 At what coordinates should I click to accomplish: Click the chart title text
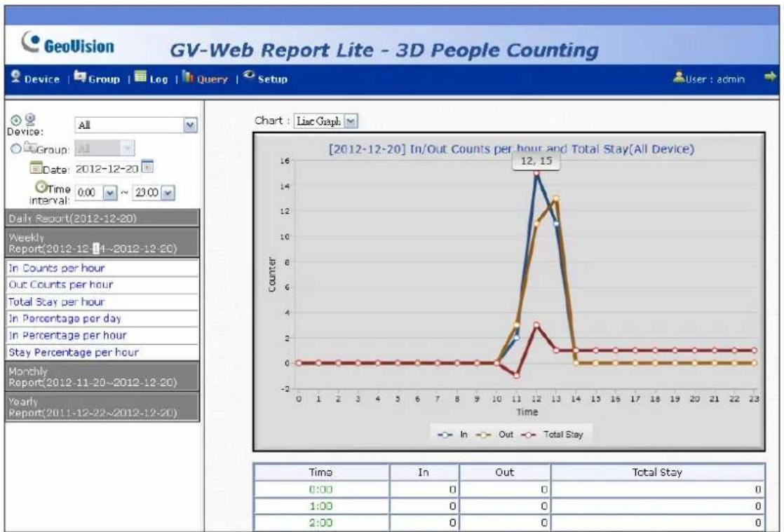click(511, 149)
